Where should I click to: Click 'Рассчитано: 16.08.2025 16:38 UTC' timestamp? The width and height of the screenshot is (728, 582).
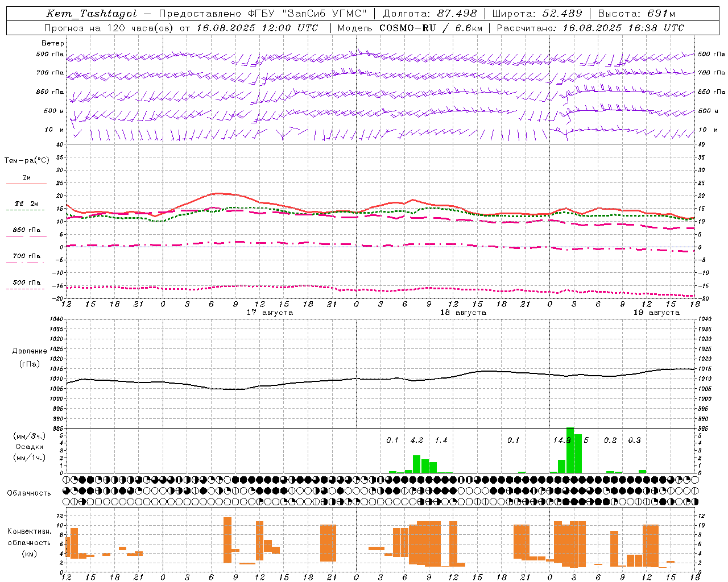[x=590, y=28]
